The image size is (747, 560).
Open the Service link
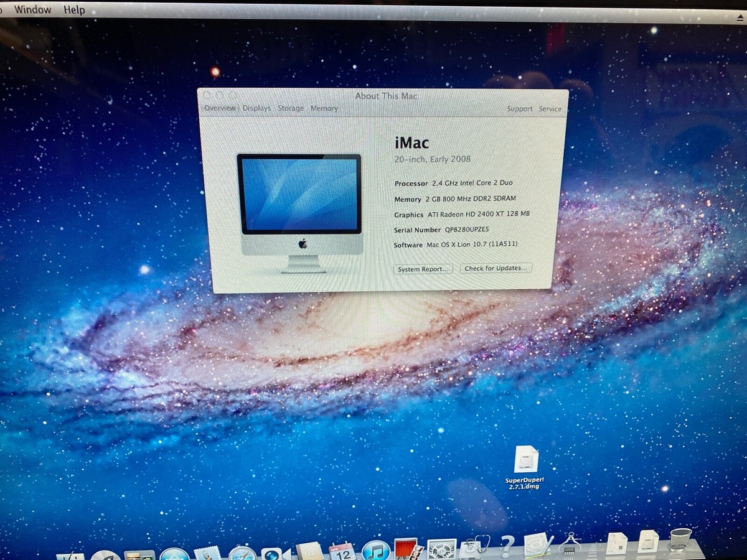click(x=550, y=108)
